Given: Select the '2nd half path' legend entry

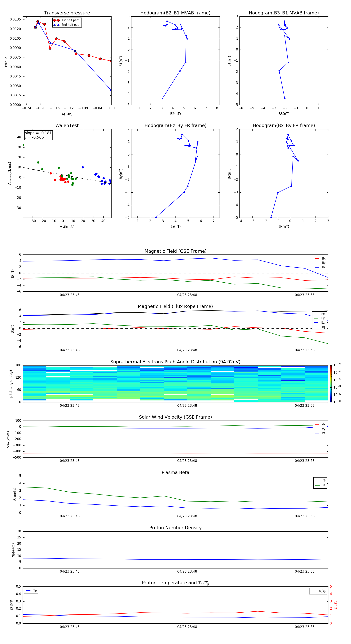Looking at the screenshot, I should (67, 25).
